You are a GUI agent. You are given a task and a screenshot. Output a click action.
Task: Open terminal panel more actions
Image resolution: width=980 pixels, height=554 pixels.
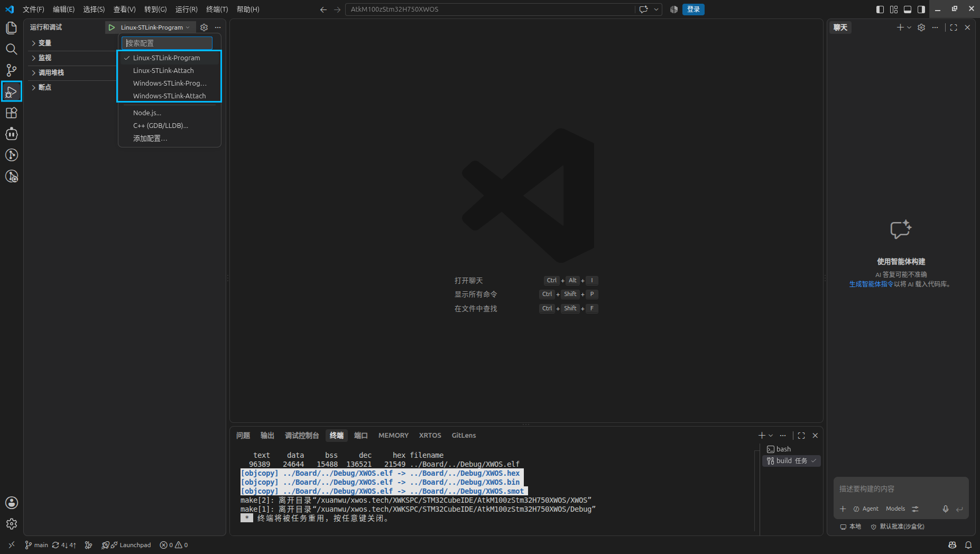coord(783,436)
